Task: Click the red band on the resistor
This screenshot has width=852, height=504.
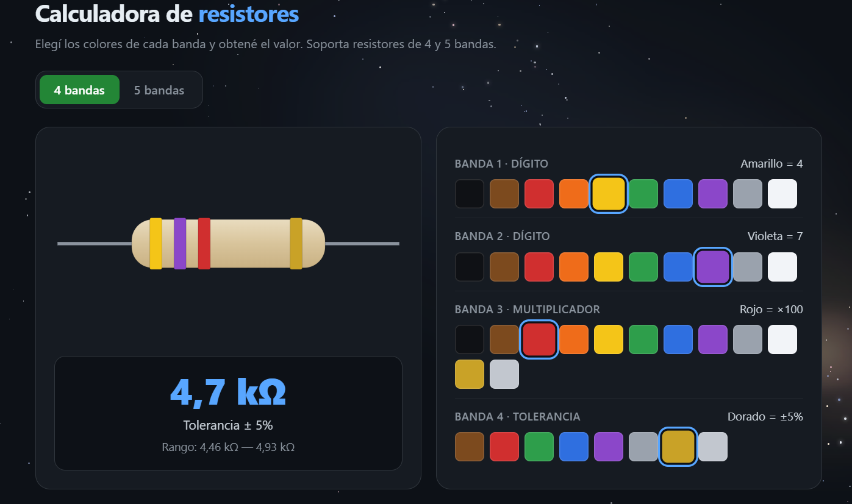Action: [204, 243]
